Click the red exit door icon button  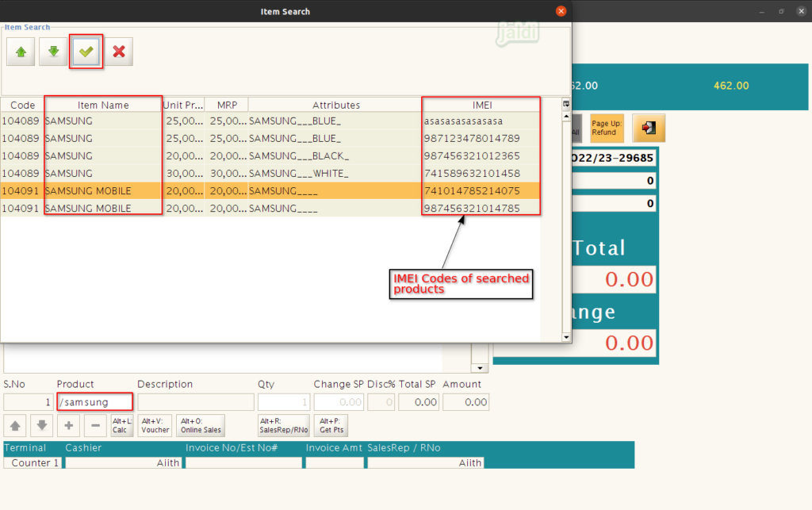coord(649,128)
